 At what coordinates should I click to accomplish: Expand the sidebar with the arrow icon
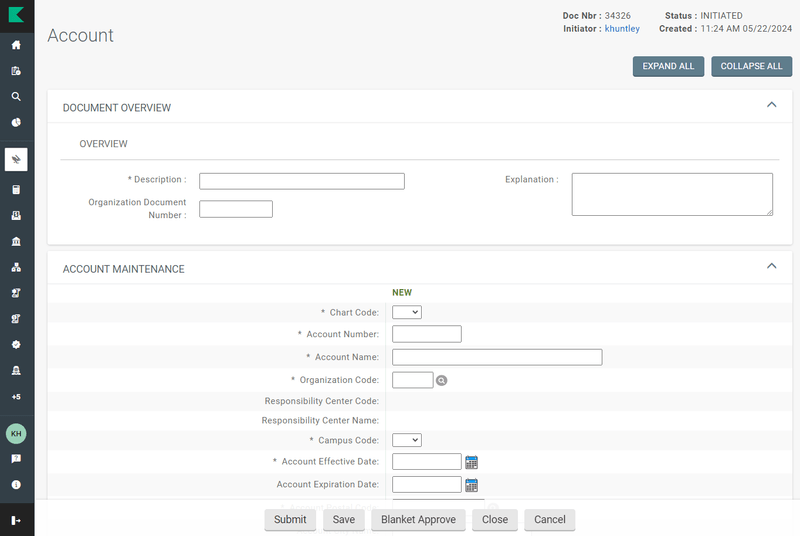(16, 520)
